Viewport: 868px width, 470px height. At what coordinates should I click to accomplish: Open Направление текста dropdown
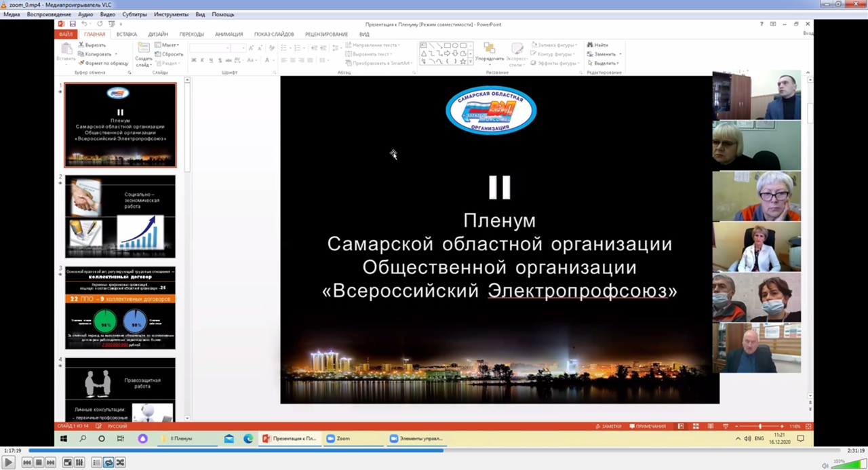(372, 45)
